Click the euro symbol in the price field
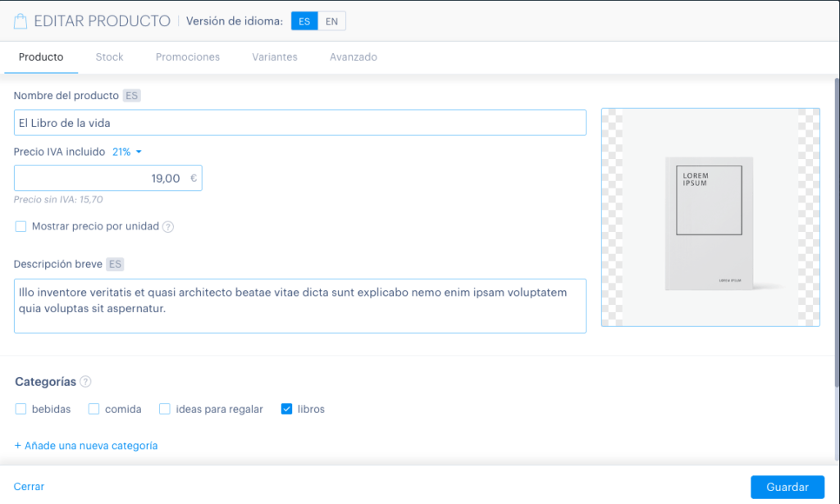Image resolution: width=840 pixels, height=504 pixels. [194, 178]
